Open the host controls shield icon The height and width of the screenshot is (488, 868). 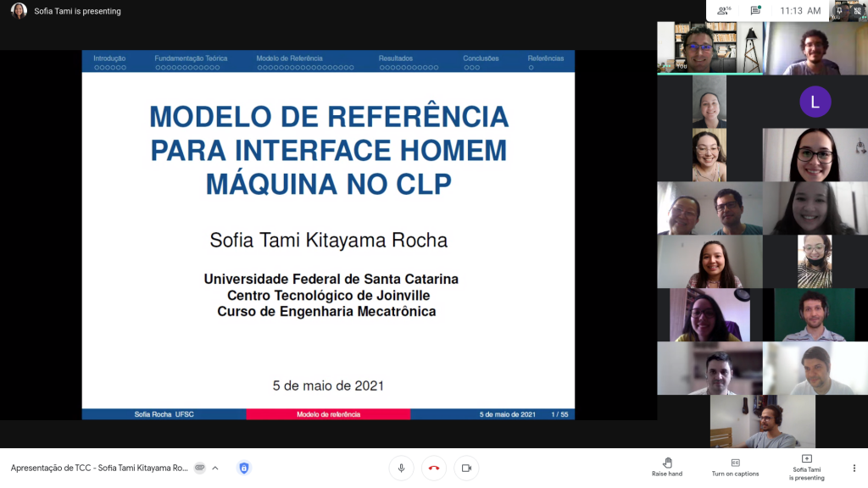(243, 468)
